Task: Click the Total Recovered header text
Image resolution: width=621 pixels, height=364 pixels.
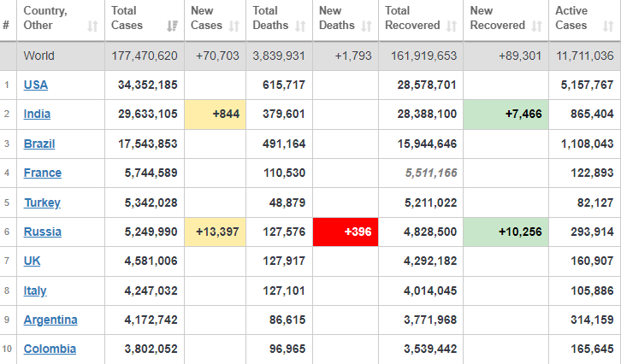Action: [x=412, y=18]
